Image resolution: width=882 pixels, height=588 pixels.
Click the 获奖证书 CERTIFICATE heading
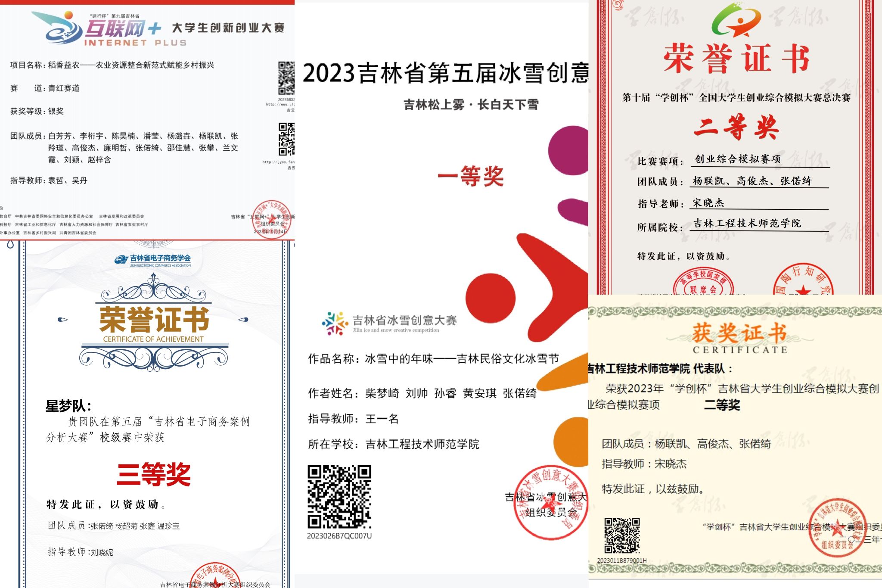click(x=739, y=334)
